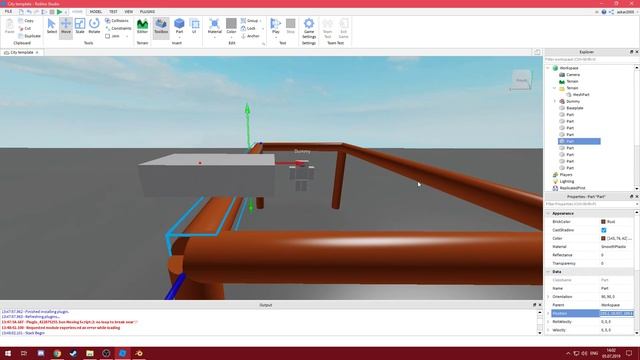Select Players service in Explorer
The height and width of the screenshot is (360, 640).
[566, 175]
